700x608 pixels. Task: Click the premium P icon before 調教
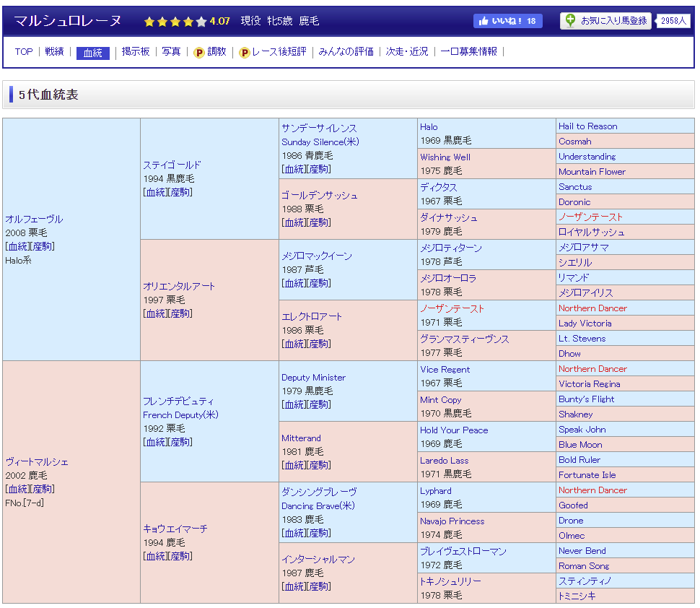pos(198,53)
